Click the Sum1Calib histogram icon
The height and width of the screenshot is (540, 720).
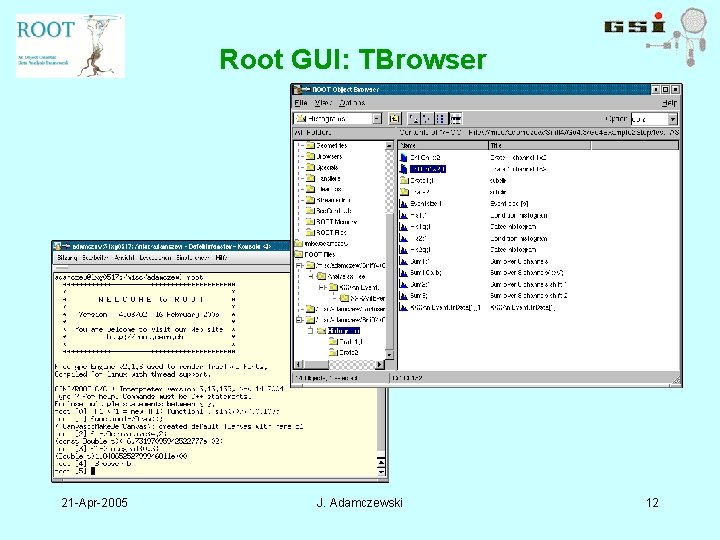pos(404,273)
